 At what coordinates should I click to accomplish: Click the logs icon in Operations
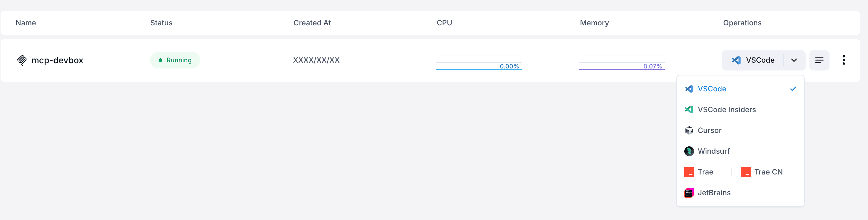coord(819,60)
